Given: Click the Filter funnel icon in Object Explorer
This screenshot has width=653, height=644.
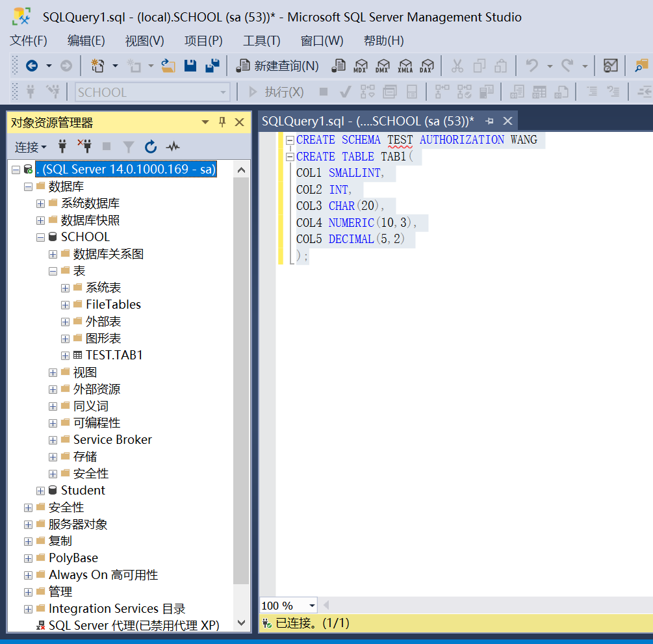Looking at the screenshot, I should coord(129,147).
